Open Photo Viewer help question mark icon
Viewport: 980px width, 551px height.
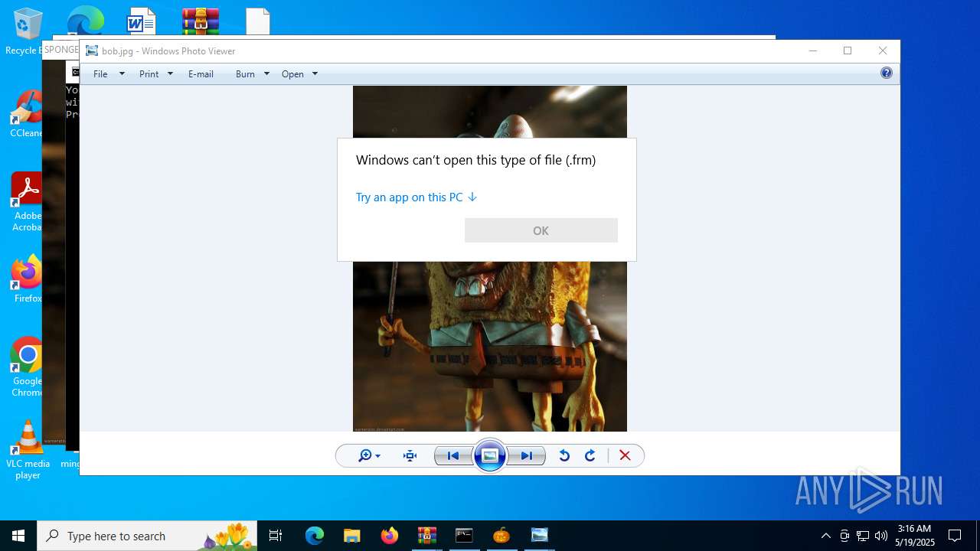pos(887,73)
